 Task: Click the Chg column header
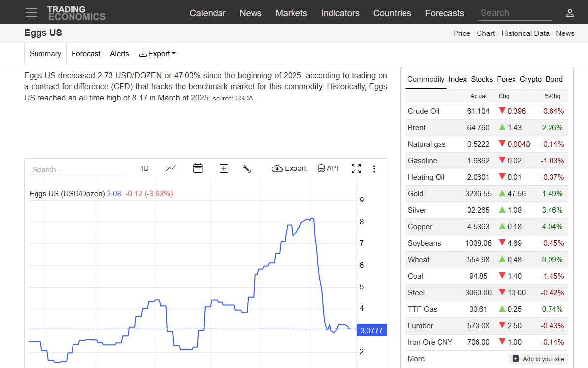click(504, 96)
